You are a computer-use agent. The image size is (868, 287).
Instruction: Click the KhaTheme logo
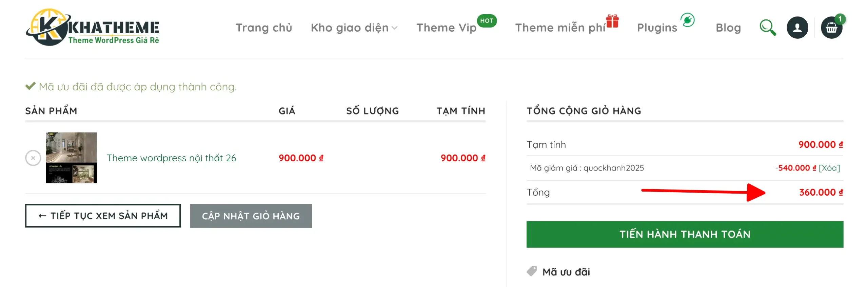point(92,28)
